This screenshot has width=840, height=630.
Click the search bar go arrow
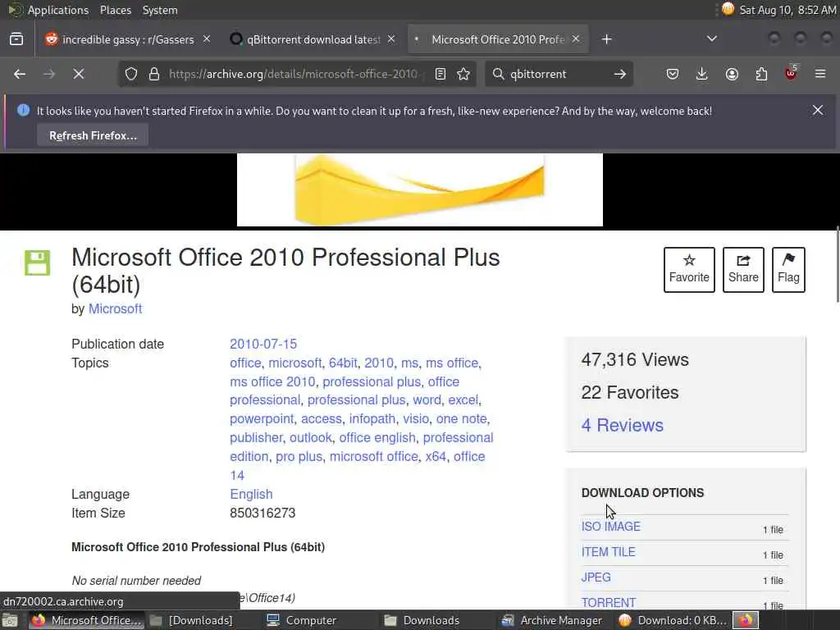620,74
